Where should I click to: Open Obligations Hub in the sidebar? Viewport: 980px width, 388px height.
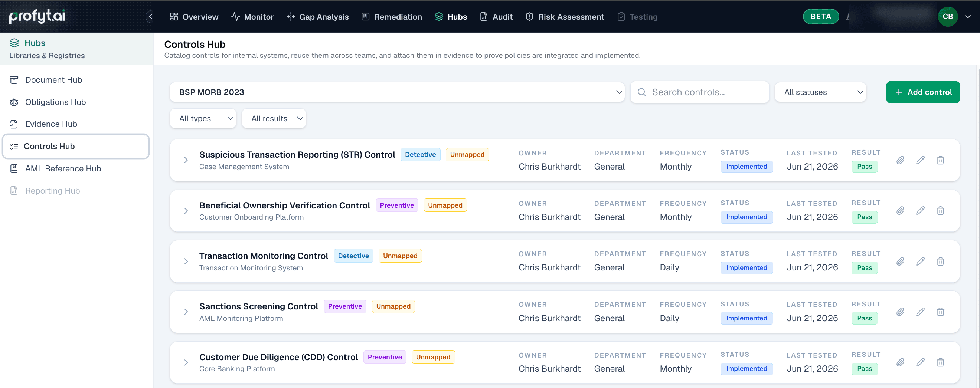pyautogui.click(x=76, y=102)
